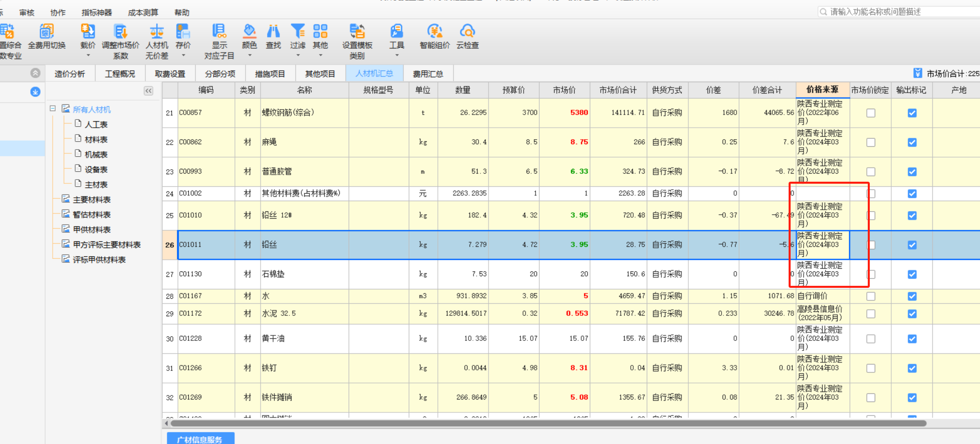Check 市场价锁定 for 麻绳 row

point(871,143)
